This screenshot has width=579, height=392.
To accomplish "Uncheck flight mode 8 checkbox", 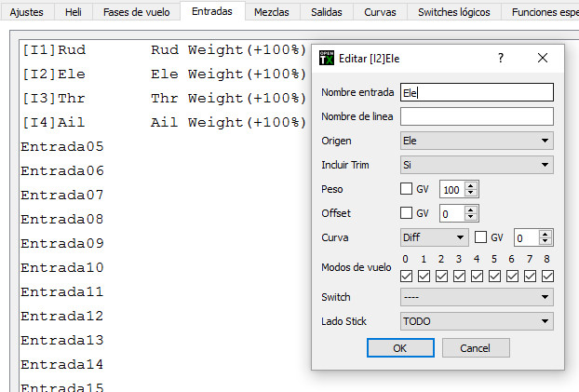I will pyautogui.click(x=547, y=277).
